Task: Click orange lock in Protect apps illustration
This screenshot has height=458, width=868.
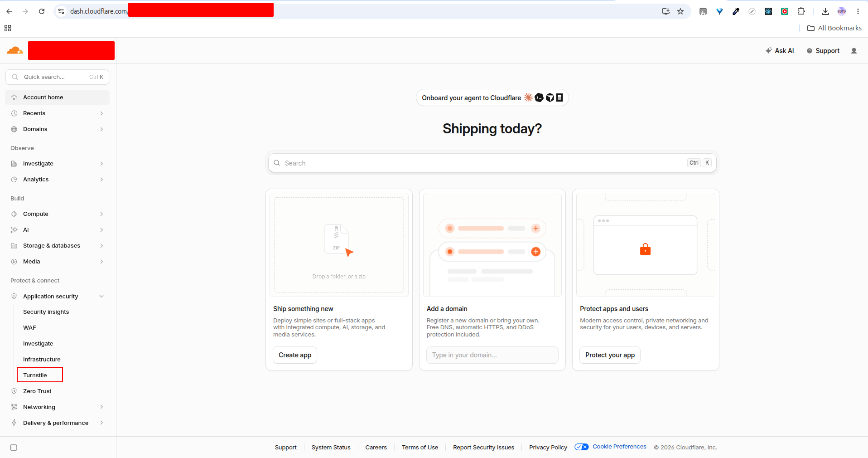Action: tap(645, 249)
